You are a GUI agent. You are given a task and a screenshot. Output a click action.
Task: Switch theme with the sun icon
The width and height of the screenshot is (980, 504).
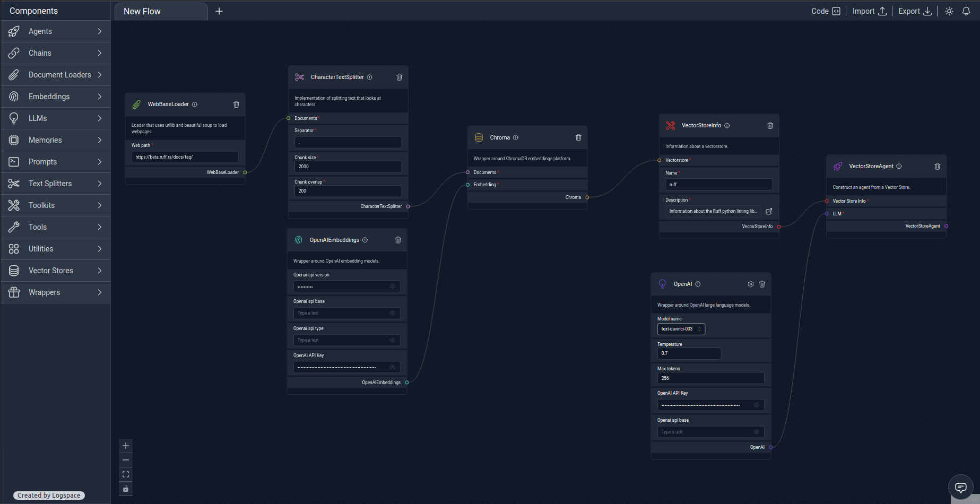tap(949, 11)
